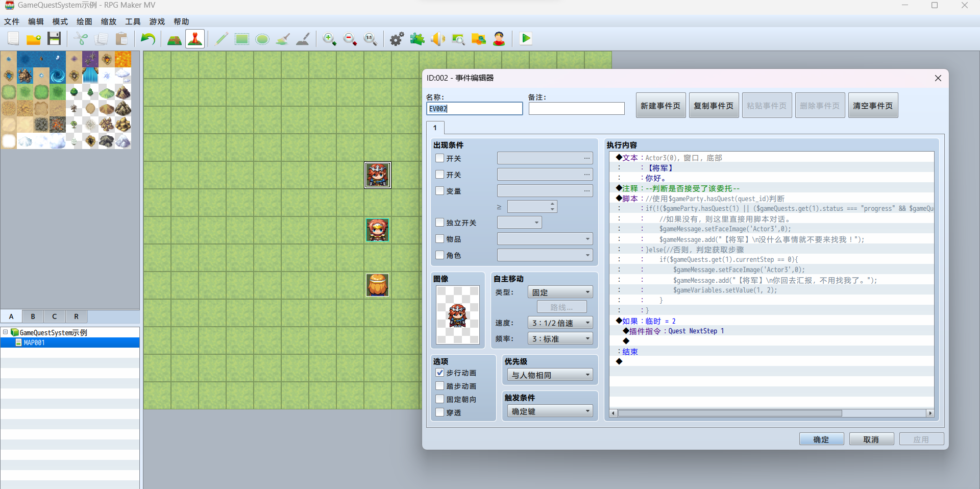Click the 复制事件页 button

[x=714, y=106]
